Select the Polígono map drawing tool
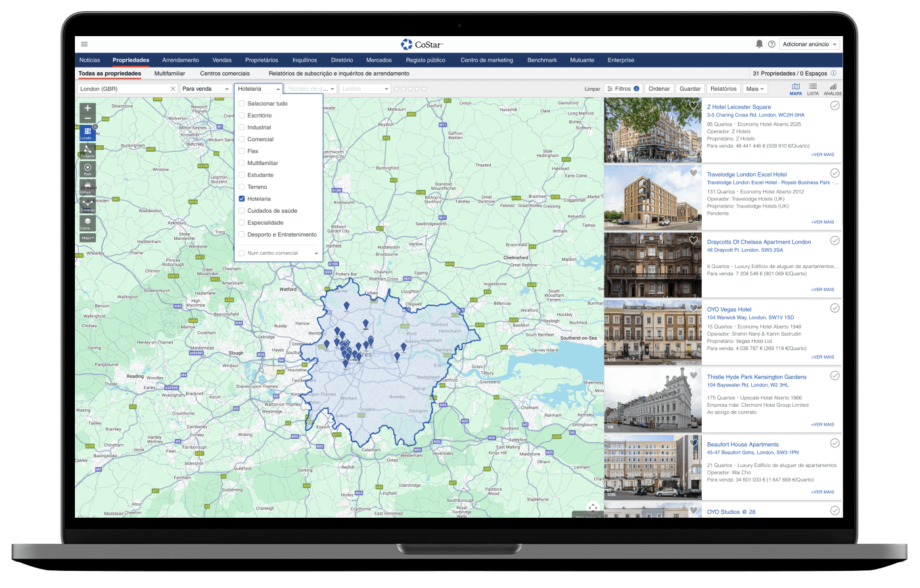The height and width of the screenshot is (588, 920). click(87, 151)
